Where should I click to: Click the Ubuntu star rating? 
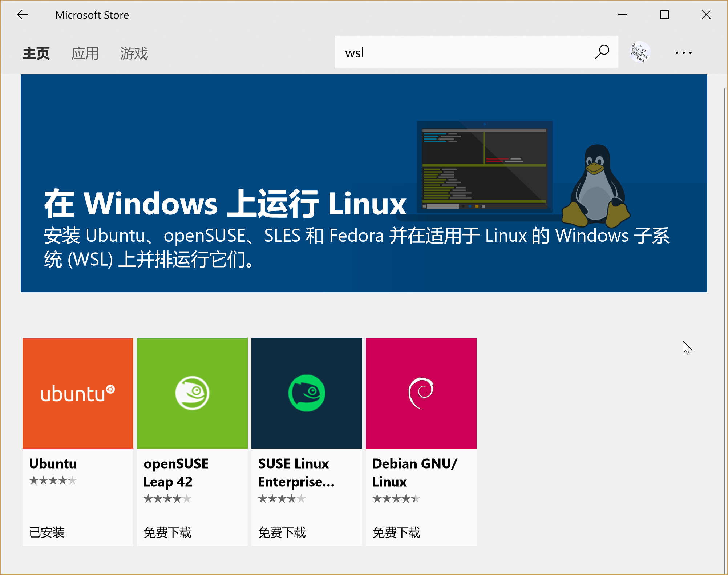click(53, 480)
